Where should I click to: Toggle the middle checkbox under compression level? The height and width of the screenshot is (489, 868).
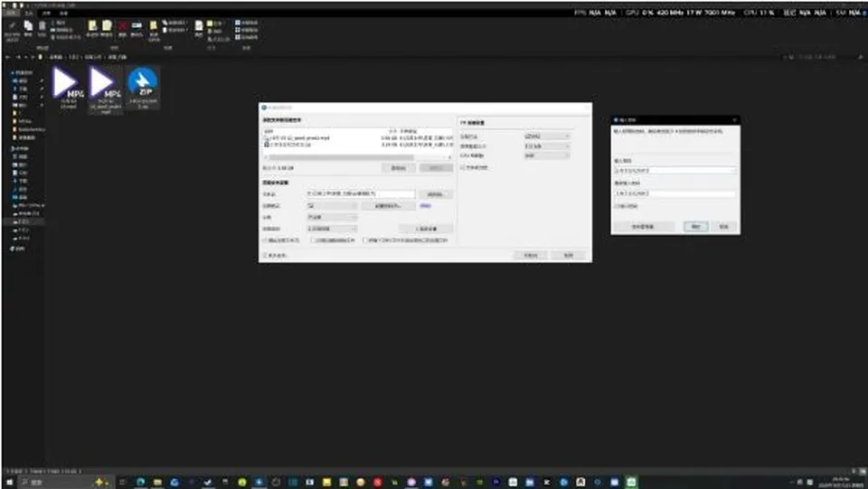(313, 240)
